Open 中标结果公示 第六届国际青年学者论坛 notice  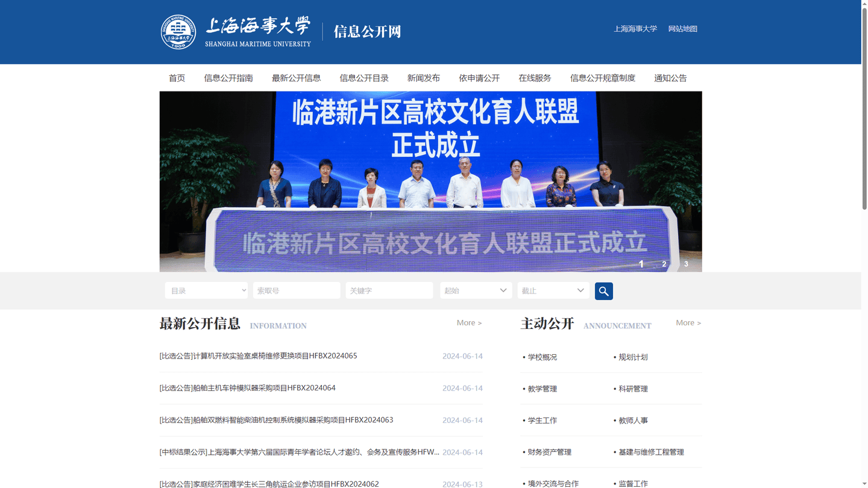pos(300,452)
